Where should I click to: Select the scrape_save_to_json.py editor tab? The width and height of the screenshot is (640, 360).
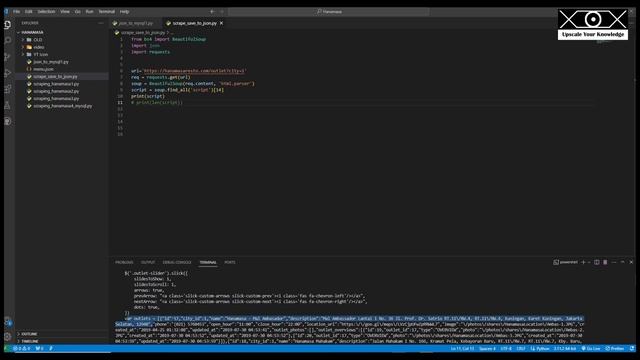(195, 23)
